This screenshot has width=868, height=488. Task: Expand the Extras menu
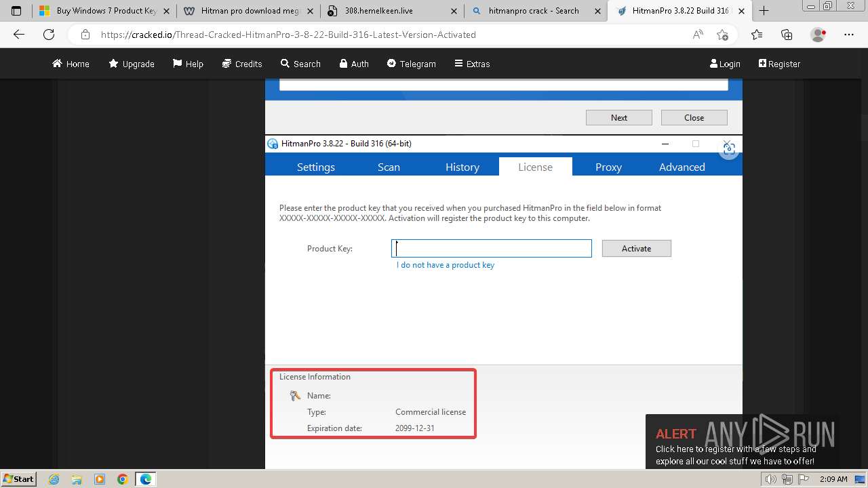(471, 64)
